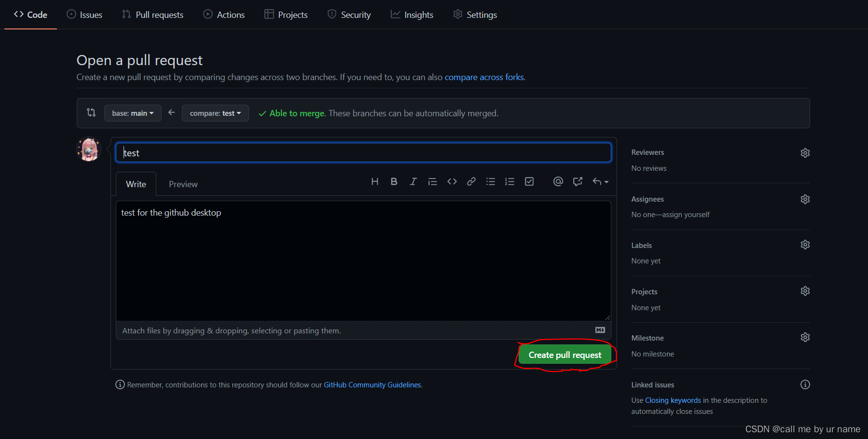Add a bulleted list
The image size is (868, 439).
pyautogui.click(x=491, y=181)
